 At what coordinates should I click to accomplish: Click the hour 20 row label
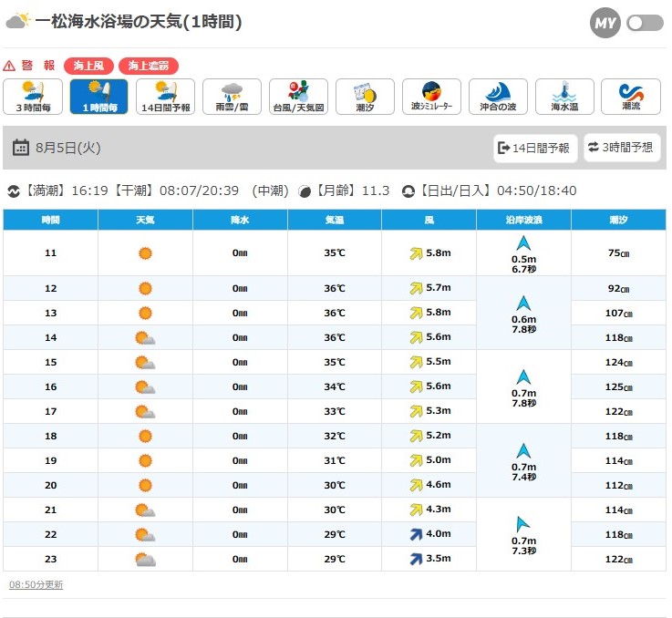point(50,485)
